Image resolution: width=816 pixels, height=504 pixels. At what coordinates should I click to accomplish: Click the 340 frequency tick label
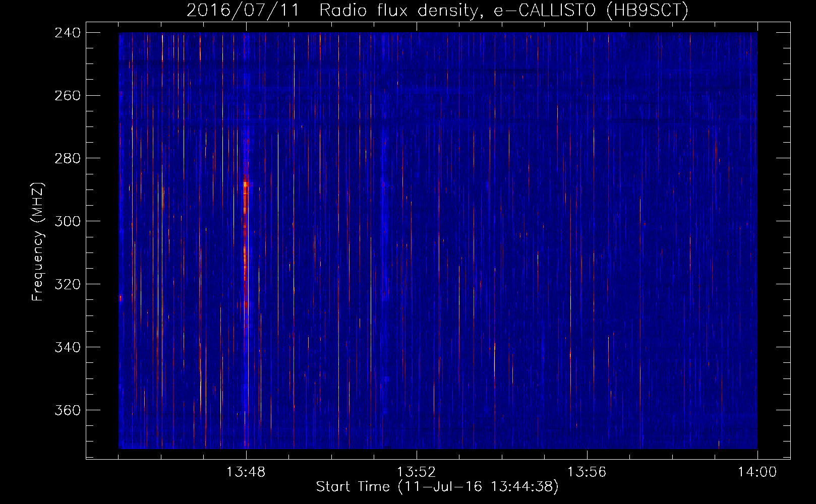coord(68,347)
